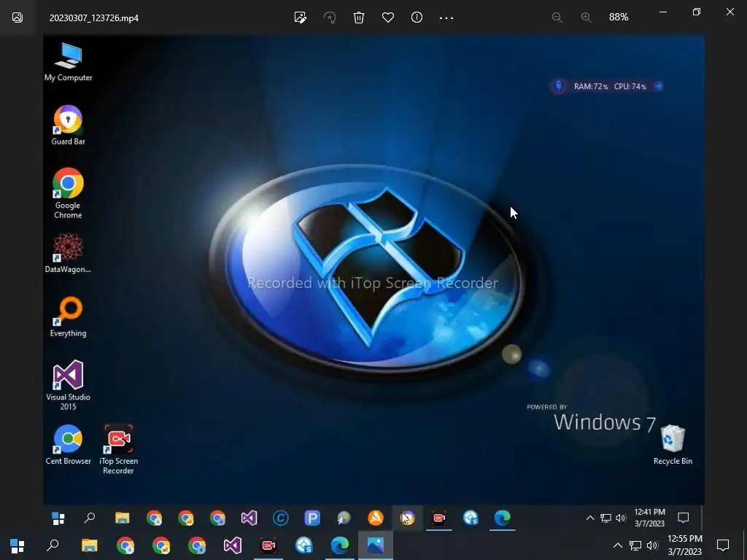Click the DataWagon shortcut on the recorded desktop
The width and height of the screenshot is (747, 560).
tap(68, 253)
